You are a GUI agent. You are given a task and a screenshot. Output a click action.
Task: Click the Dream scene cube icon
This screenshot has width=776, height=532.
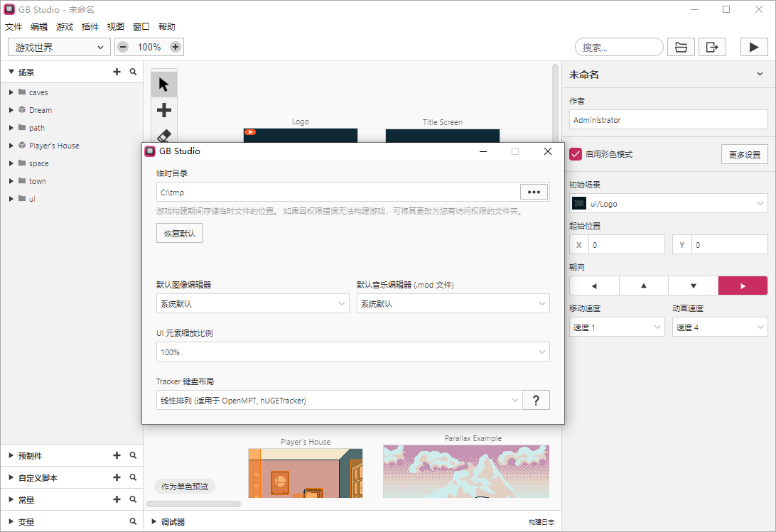[22, 109]
